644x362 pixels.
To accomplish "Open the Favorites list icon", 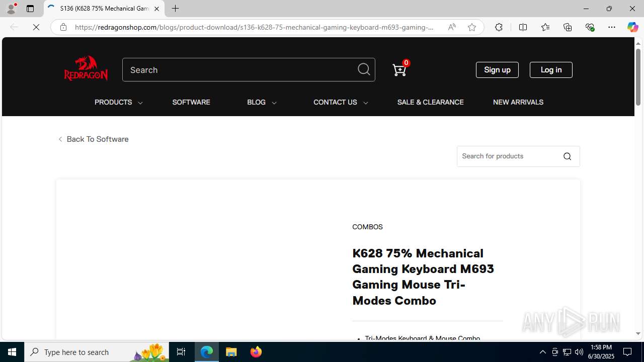I will 545,27.
